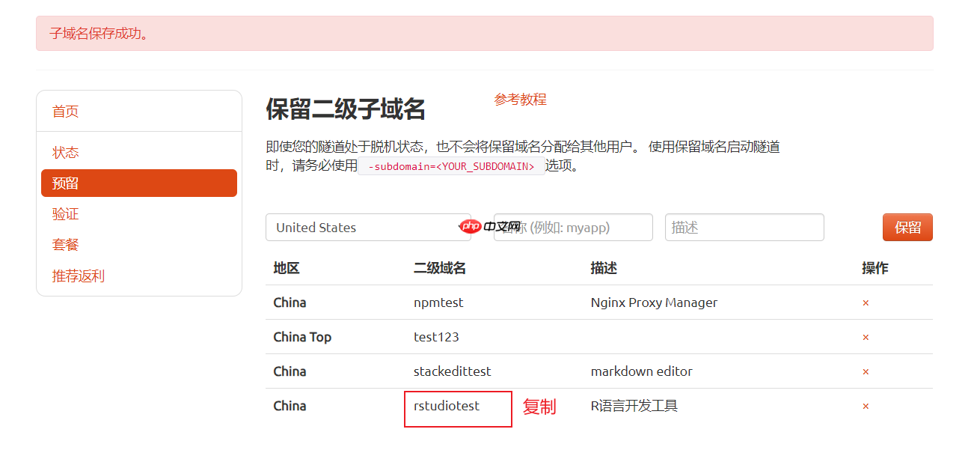Open the 参考教程 tutorial link

click(x=519, y=99)
